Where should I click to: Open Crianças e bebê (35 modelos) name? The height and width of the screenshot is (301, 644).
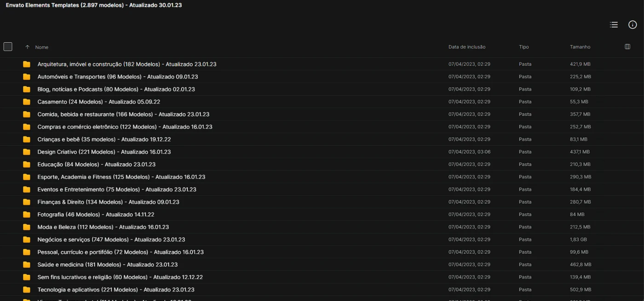pos(104,139)
